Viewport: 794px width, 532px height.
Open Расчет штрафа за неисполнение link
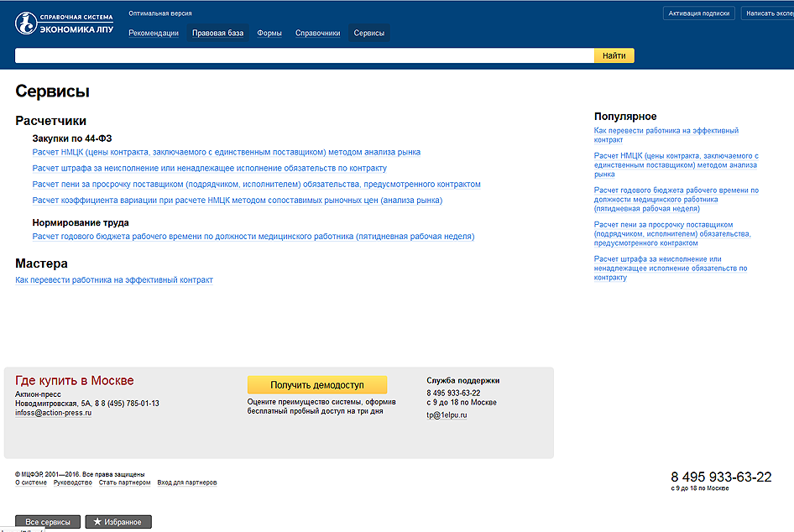[210, 168]
